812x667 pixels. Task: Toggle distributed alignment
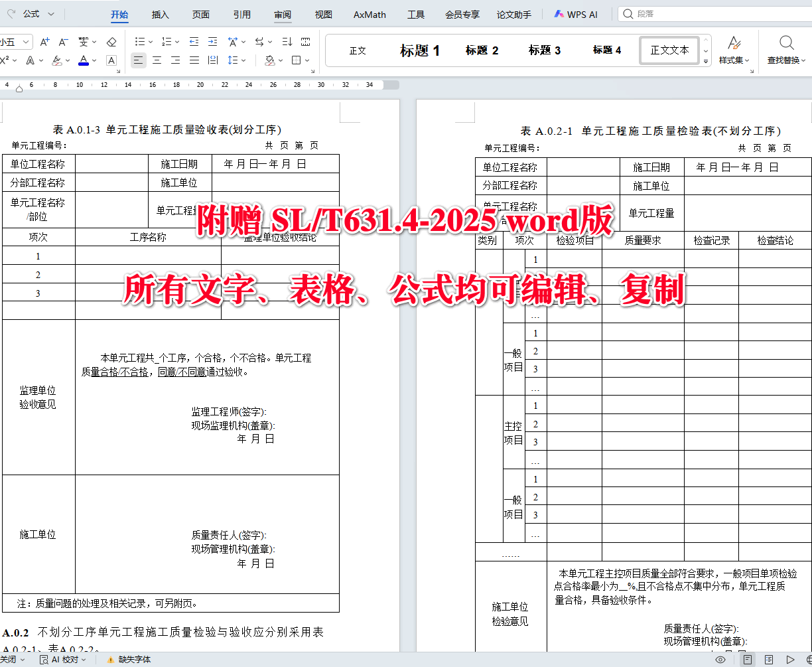[212, 60]
